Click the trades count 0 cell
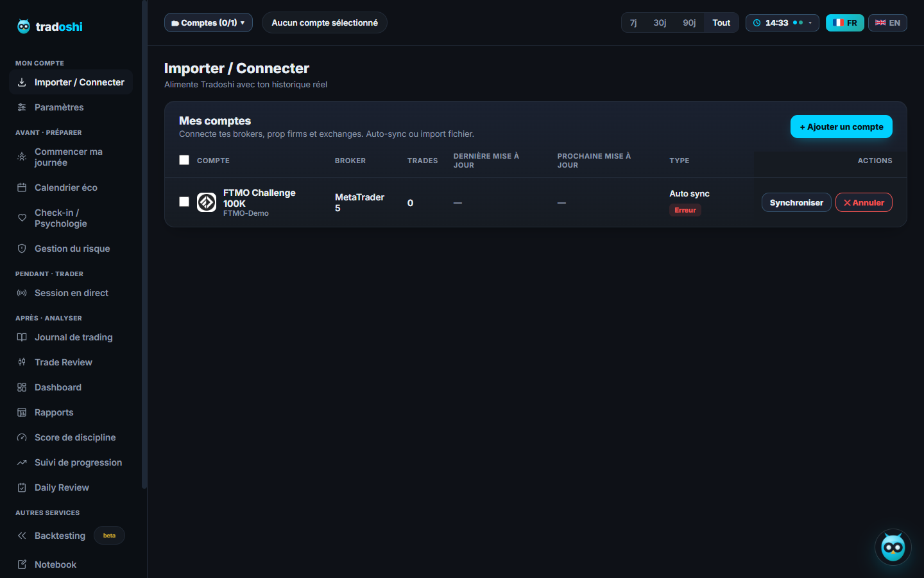 click(x=410, y=203)
